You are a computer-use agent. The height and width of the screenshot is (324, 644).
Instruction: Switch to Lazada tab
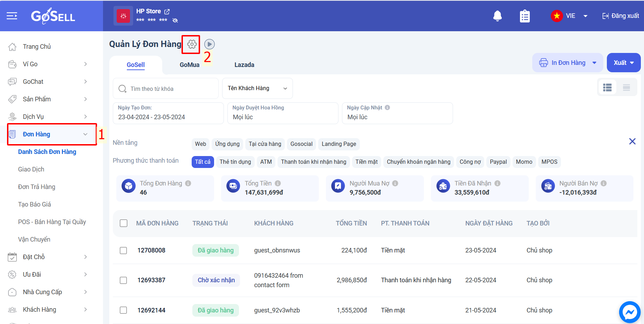[244, 65]
